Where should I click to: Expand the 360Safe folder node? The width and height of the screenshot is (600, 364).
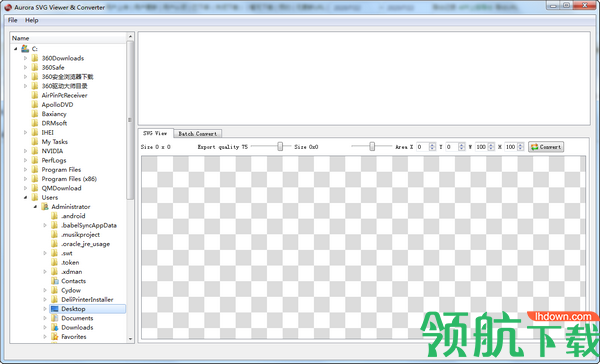click(26, 67)
